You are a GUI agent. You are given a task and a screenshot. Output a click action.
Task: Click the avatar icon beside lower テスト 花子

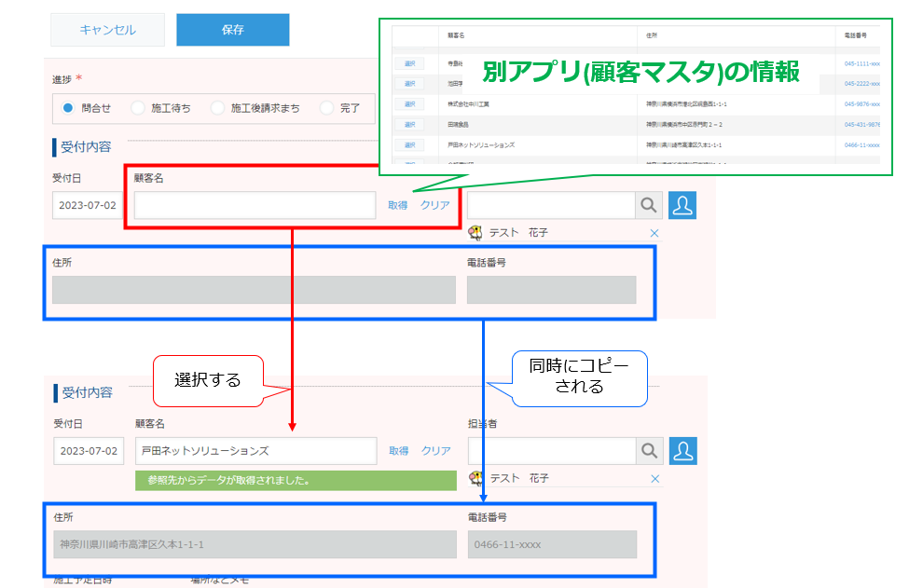(476, 478)
